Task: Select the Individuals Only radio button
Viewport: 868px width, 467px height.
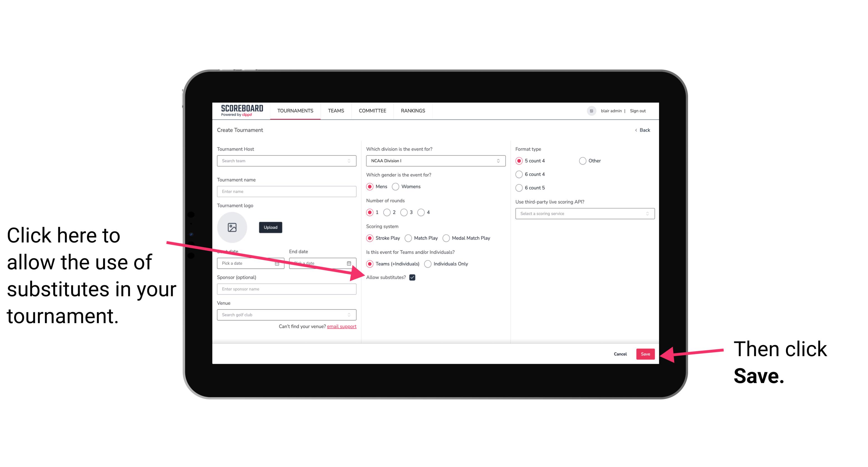Action: pos(427,264)
